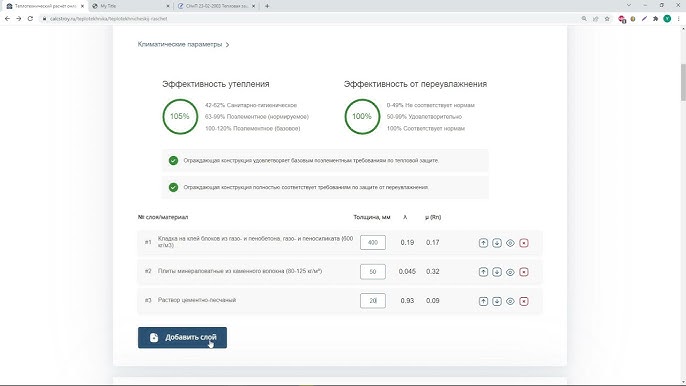Click μ value 0.09 of layer #3
The width and height of the screenshot is (686, 386).
click(433, 301)
